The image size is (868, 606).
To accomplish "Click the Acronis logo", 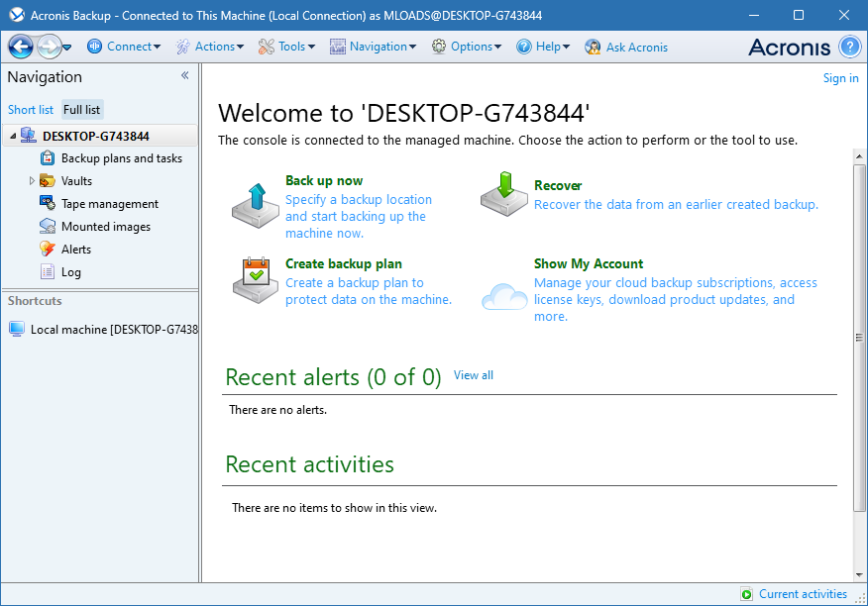I will tap(790, 48).
